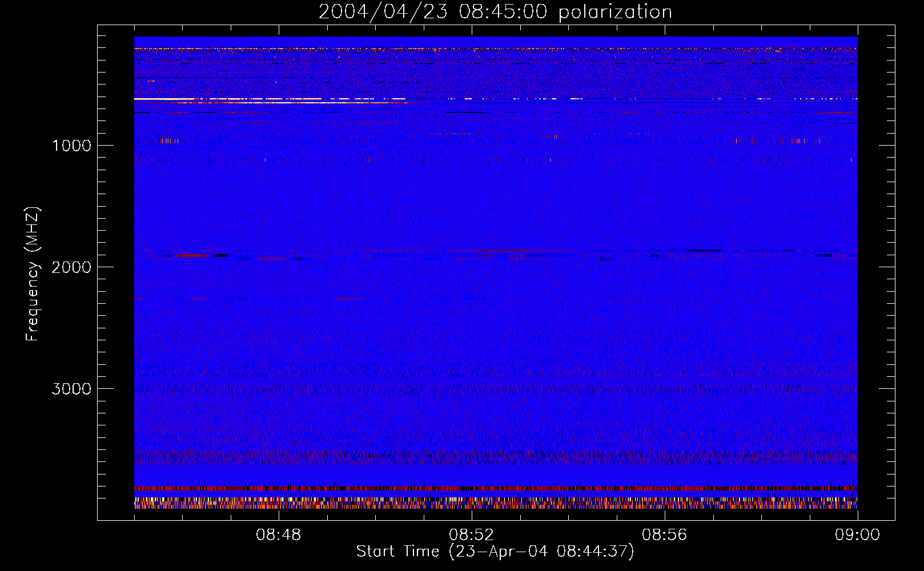Select the 3000 frequency axis label
The height and width of the screenshot is (571, 924).
71,389
